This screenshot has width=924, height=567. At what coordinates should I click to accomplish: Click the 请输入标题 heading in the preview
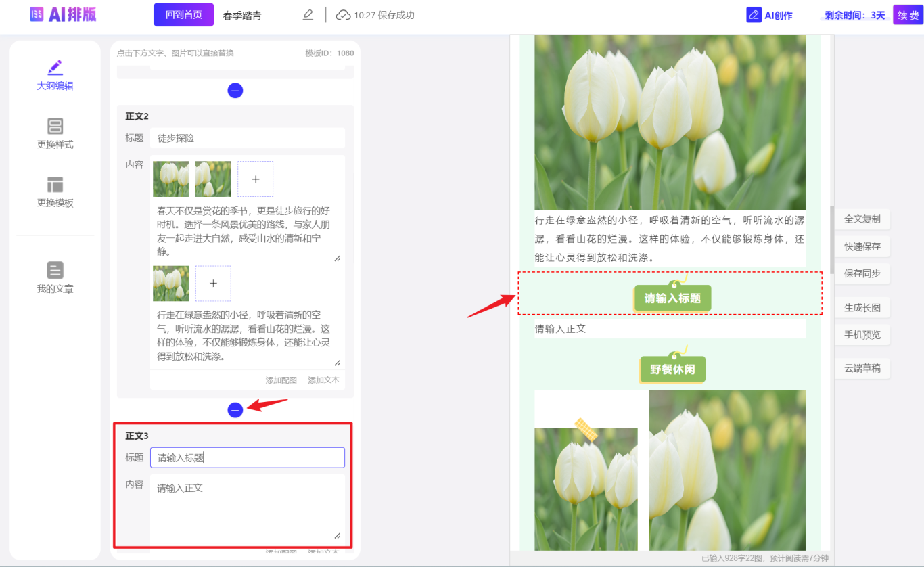pos(672,298)
